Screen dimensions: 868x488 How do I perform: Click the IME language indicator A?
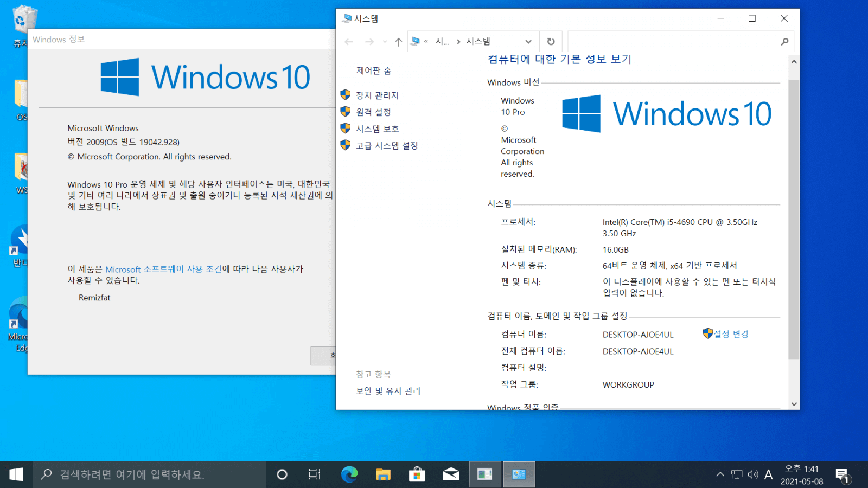click(x=769, y=474)
